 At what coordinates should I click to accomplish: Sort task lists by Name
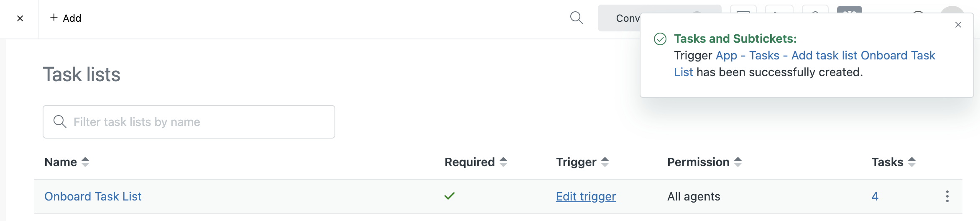pos(67,162)
